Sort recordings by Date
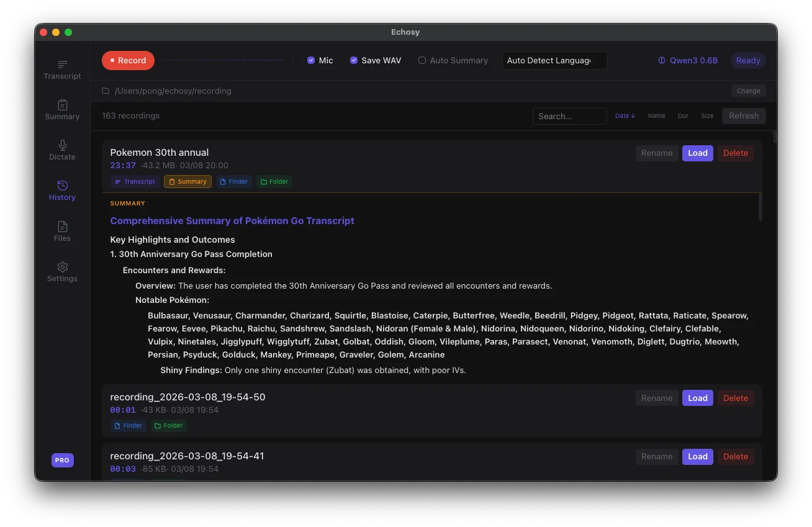The width and height of the screenshot is (812, 527). (x=625, y=116)
